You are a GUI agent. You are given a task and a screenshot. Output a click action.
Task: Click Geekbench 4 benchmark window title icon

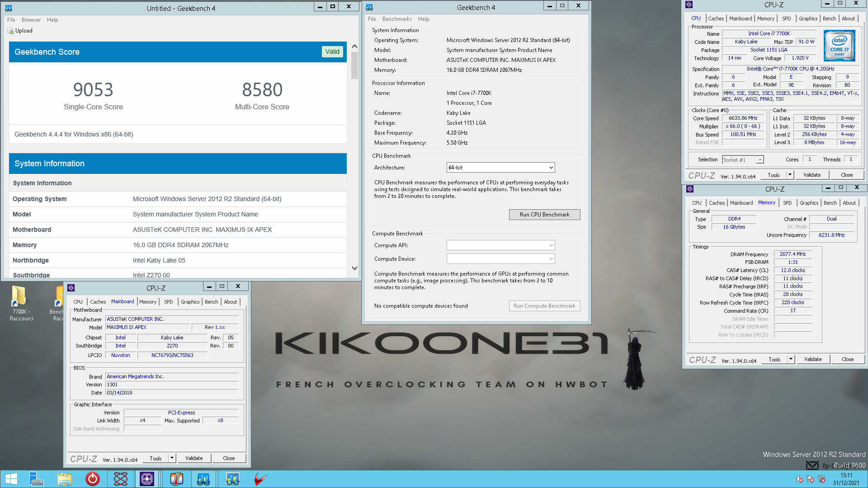(x=369, y=7)
